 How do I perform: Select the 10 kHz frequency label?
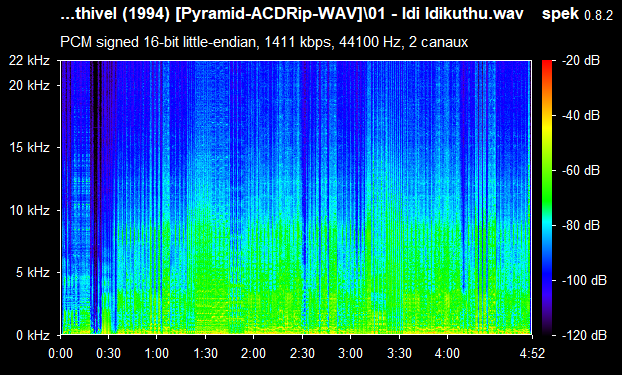tap(29, 210)
